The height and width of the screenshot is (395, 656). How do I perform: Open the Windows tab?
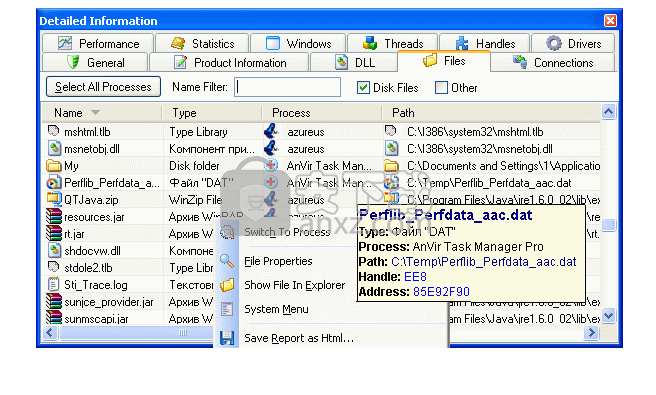coord(298,44)
